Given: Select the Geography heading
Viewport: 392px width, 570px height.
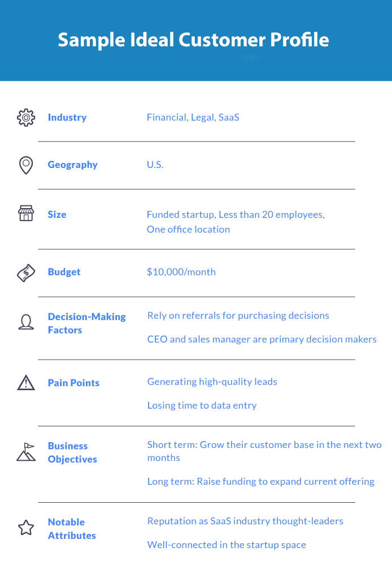Looking at the screenshot, I should 73,165.
